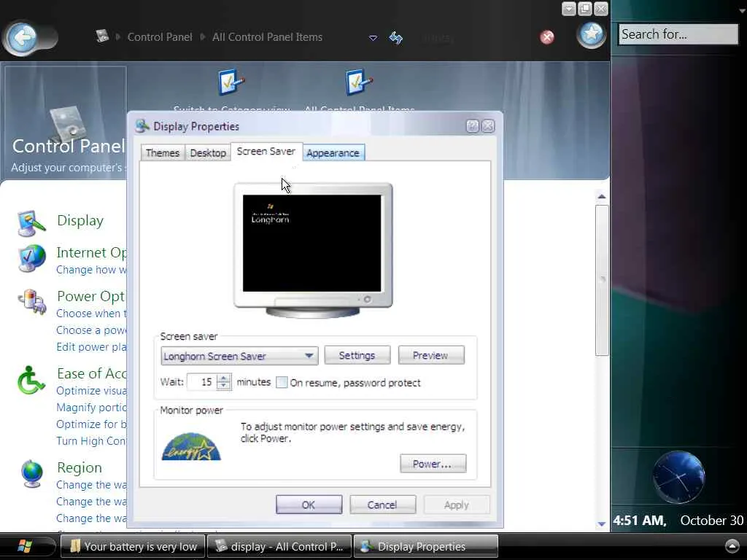Click the Display icon in Control Panel list

click(x=31, y=222)
